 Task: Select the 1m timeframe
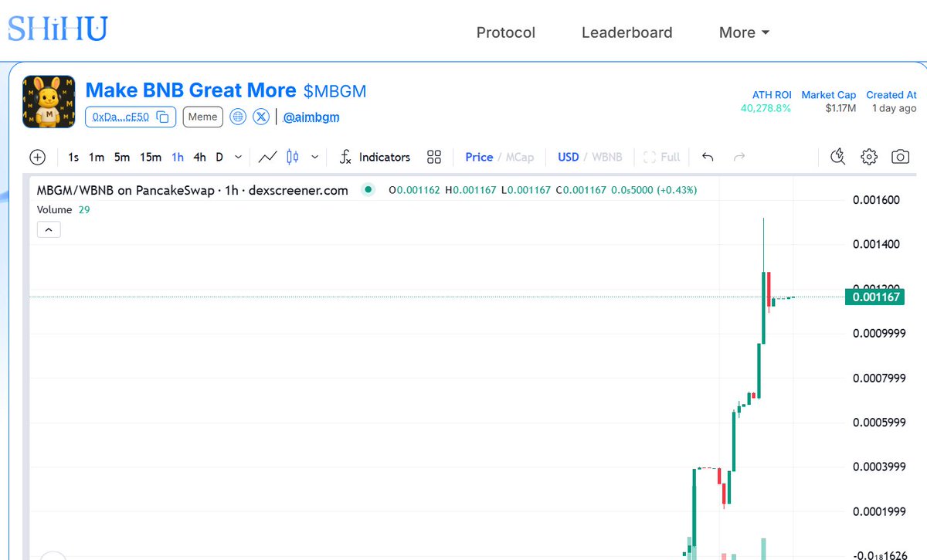[97, 157]
